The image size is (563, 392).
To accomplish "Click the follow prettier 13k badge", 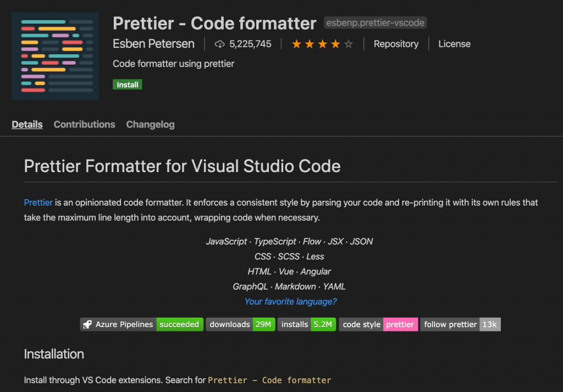I will click(x=460, y=324).
